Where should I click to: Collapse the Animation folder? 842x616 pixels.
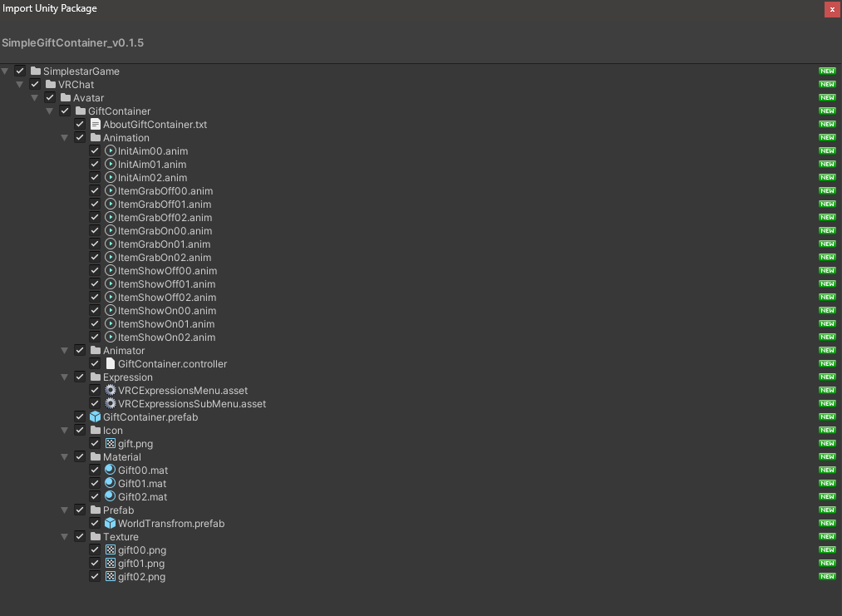(x=65, y=137)
